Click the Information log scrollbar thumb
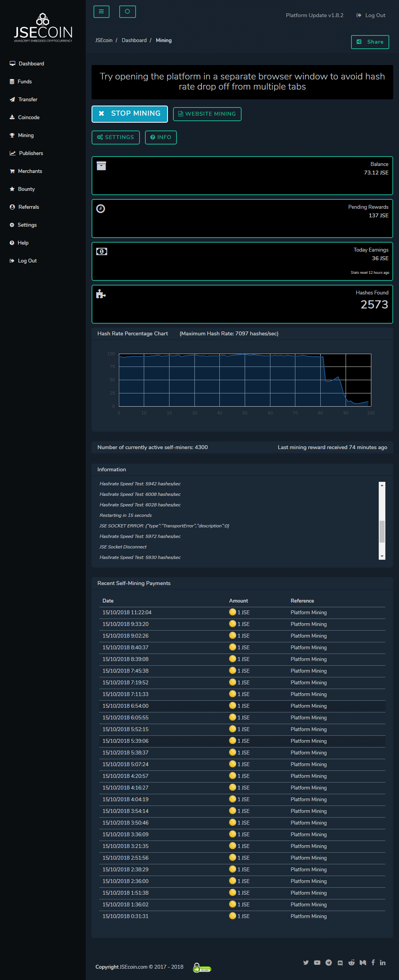 click(x=382, y=531)
